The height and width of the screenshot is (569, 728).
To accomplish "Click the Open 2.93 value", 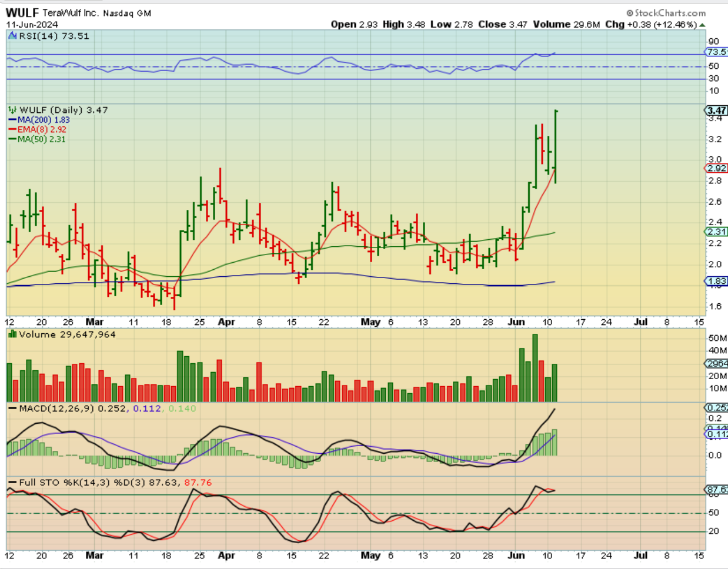I will click(x=354, y=24).
